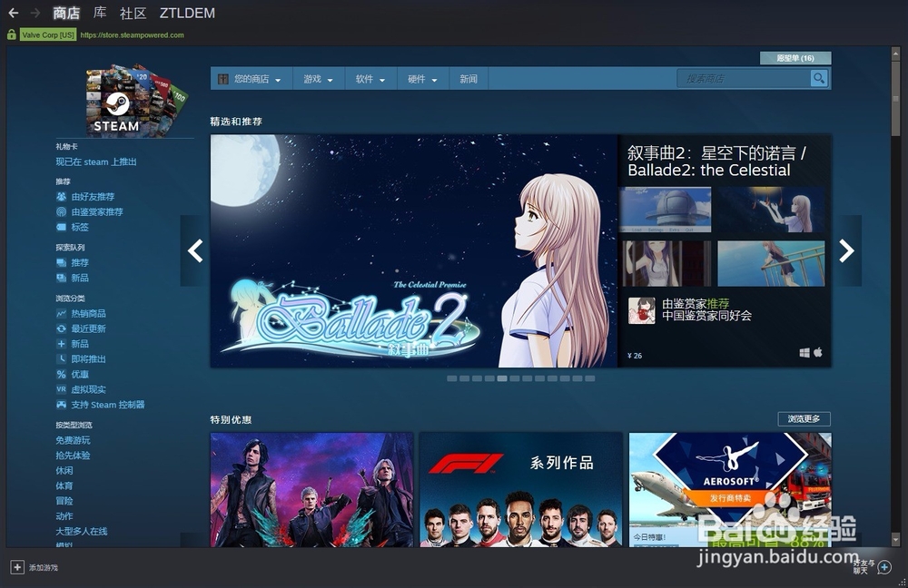Click the 叙事曲2 game title text
This screenshot has width=908, height=588.
[x=716, y=162]
